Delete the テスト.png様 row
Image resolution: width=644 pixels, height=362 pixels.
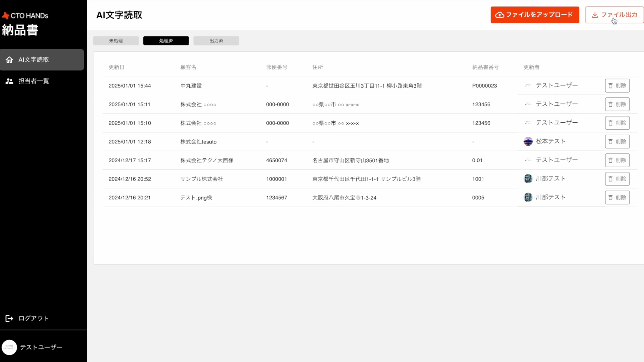[x=617, y=198]
